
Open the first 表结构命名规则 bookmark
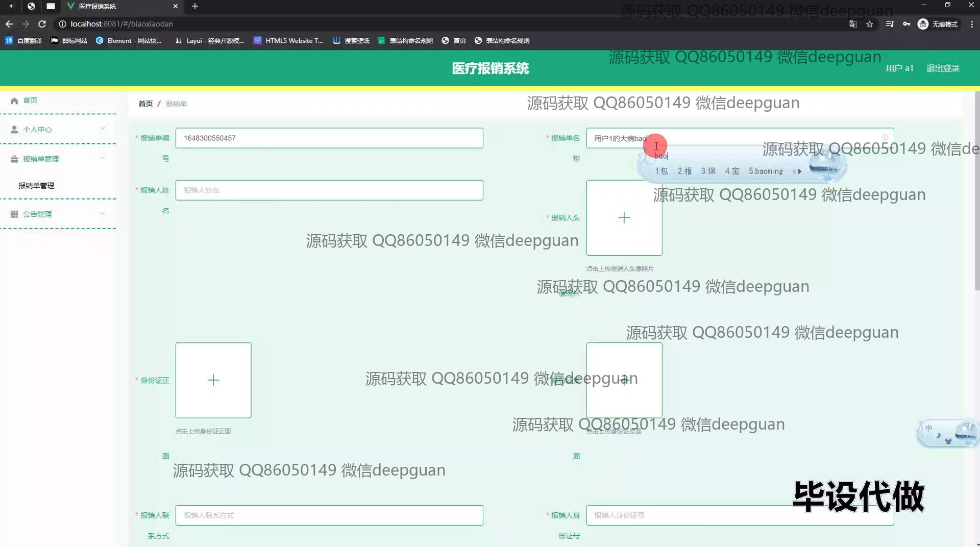[x=406, y=41]
